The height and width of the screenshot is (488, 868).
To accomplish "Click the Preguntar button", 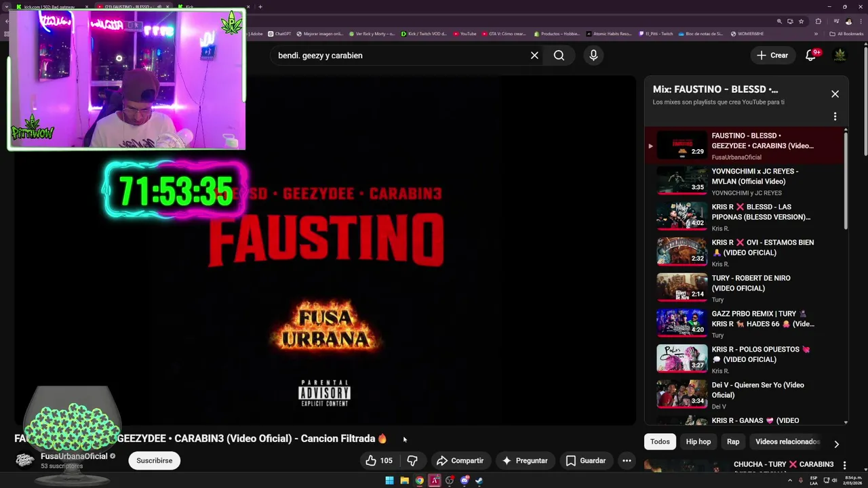I will [x=524, y=461].
